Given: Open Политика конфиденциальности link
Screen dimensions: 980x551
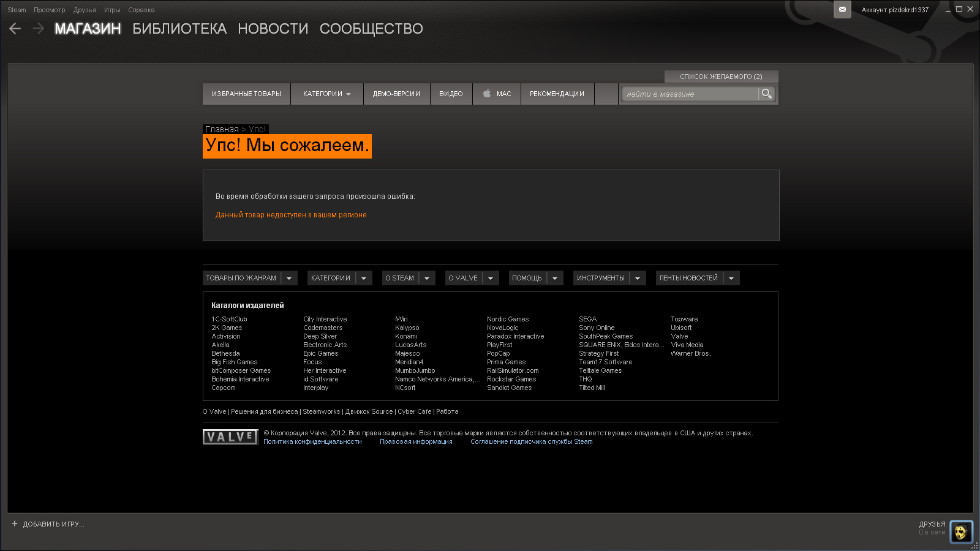Looking at the screenshot, I should [312, 441].
